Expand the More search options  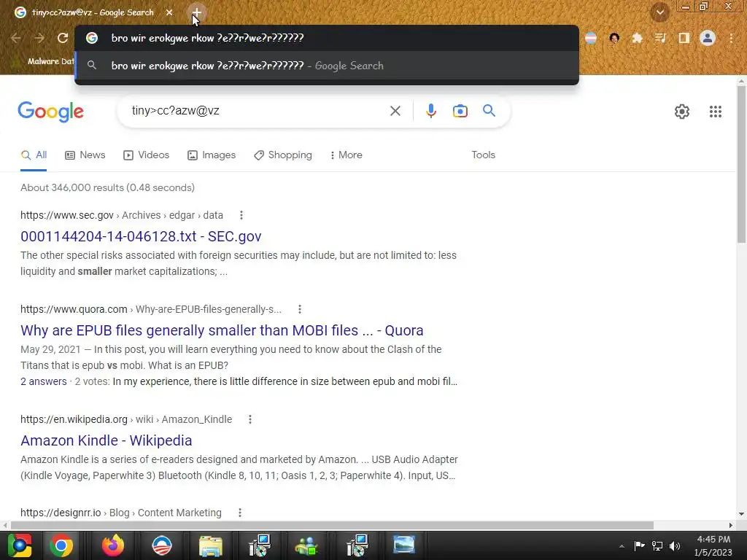click(x=346, y=155)
